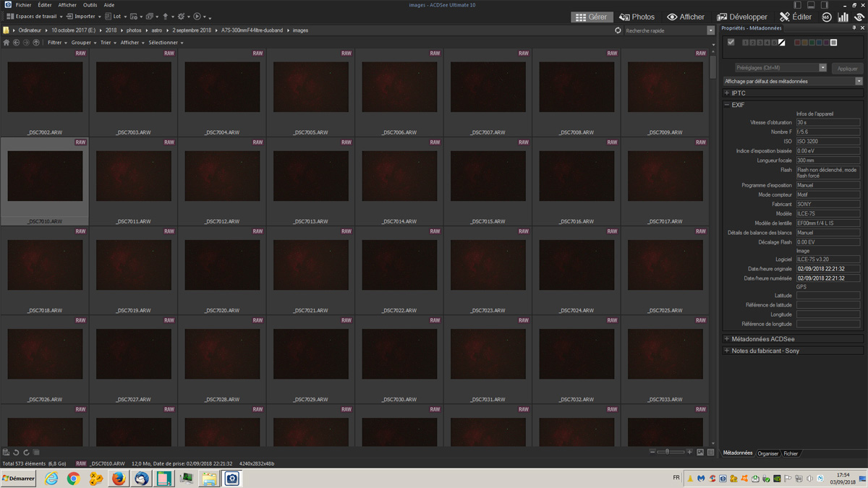Image resolution: width=868 pixels, height=488 pixels.
Task: Open the Lot batch dropdown
Action: tap(115, 17)
